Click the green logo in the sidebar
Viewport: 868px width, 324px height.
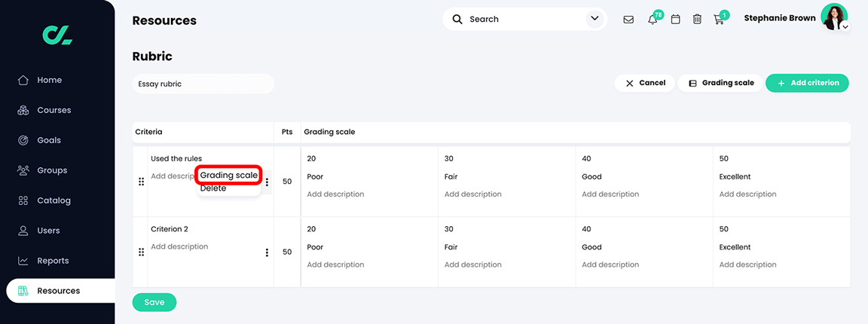click(x=57, y=35)
